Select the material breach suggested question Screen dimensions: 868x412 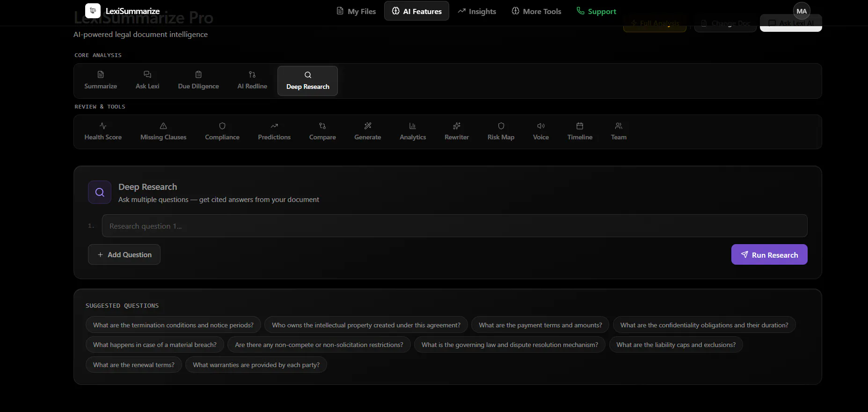(155, 345)
